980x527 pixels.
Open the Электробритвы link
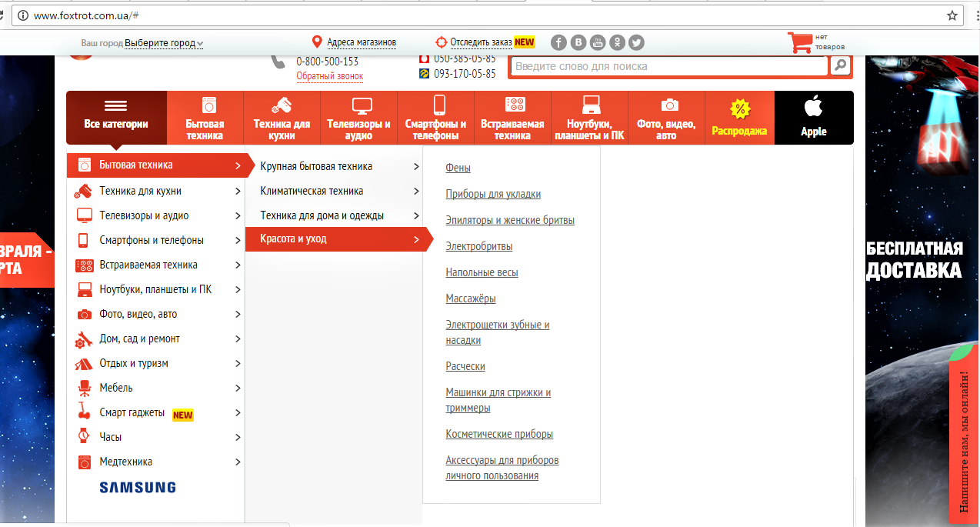point(478,246)
